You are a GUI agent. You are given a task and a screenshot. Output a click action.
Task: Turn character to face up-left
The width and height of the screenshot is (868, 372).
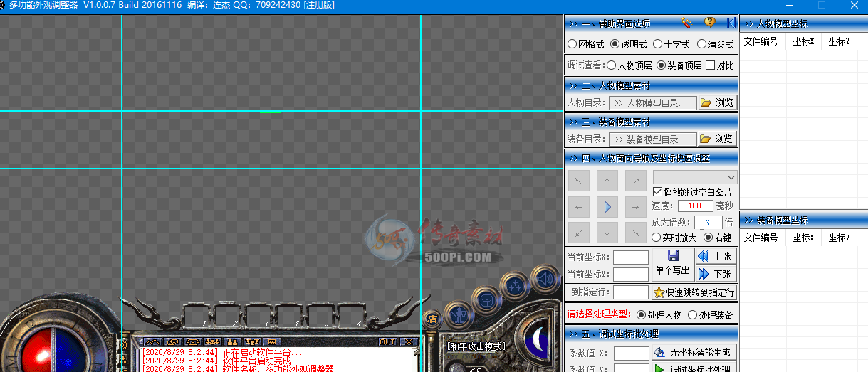click(579, 181)
